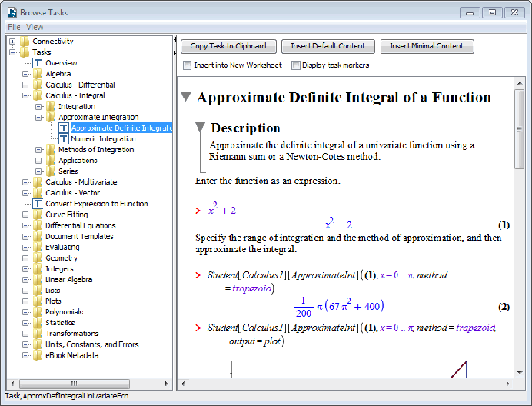Click Copy Task to Clipboard button
This screenshot has width=532, height=406.
click(228, 46)
